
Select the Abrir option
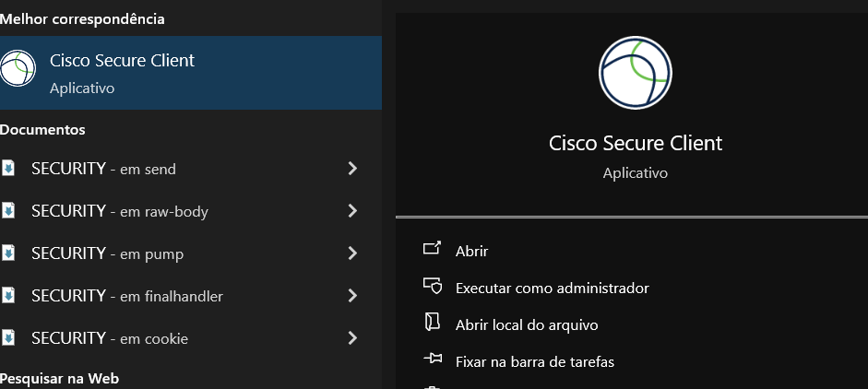click(471, 252)
